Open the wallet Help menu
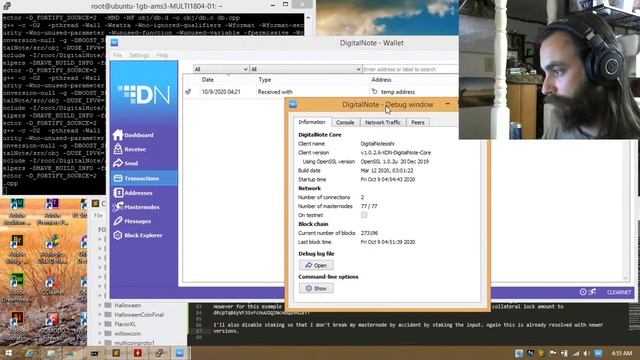Screen dimensions: 640x360 coord(162,55)
